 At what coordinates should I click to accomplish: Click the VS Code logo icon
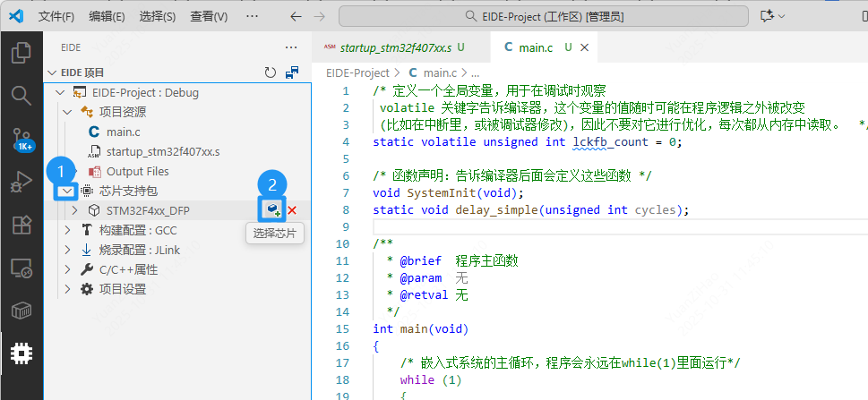click(x=17, y=16)
